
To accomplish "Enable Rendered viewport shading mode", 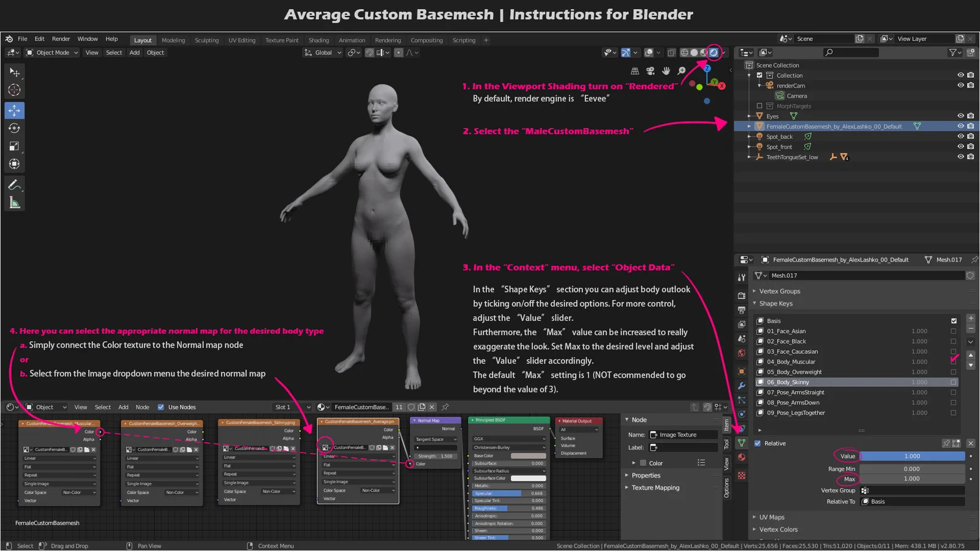I will pos(714,53).
